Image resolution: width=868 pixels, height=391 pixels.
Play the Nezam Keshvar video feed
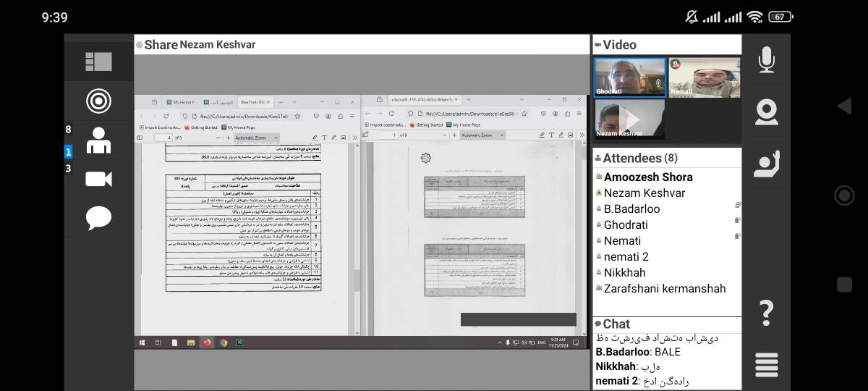[630, 119]
